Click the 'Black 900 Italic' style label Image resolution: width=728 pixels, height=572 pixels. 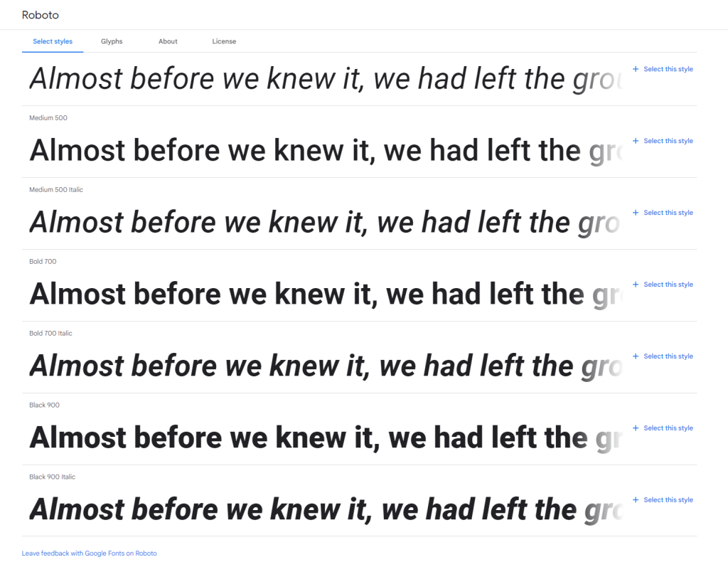(52, 477)
